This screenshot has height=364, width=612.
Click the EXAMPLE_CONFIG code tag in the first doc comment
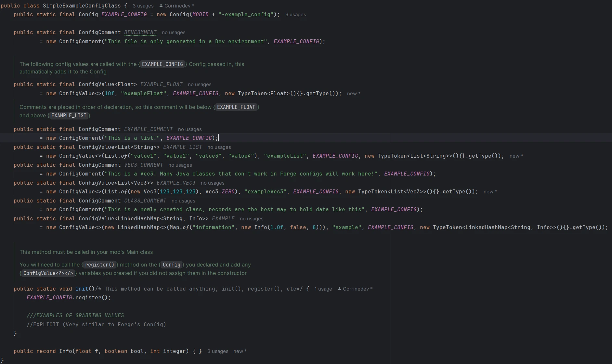pos(162,64)
